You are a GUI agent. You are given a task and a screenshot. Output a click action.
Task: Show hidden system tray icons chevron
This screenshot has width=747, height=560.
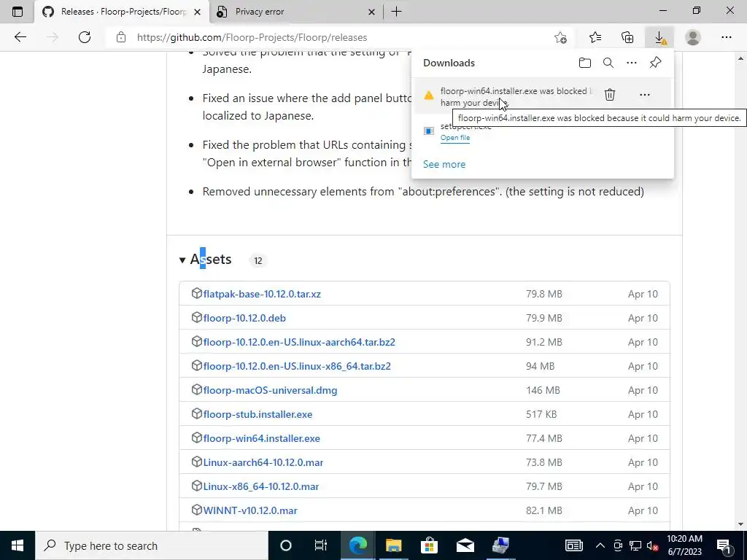coord(600,545)
